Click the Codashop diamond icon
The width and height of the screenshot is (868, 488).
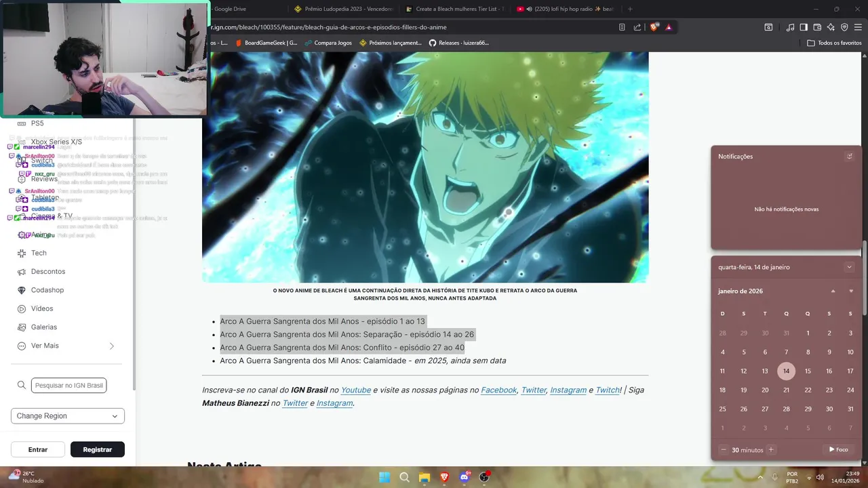(22, 290)
